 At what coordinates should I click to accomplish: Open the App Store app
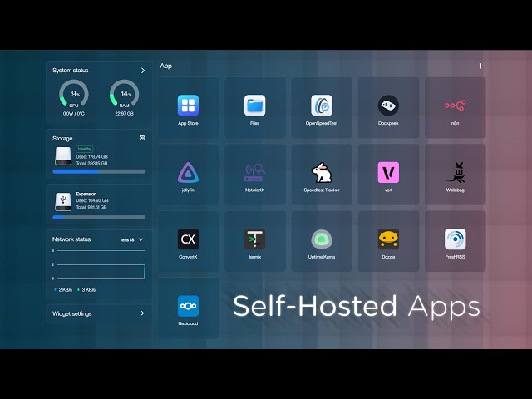188,107
